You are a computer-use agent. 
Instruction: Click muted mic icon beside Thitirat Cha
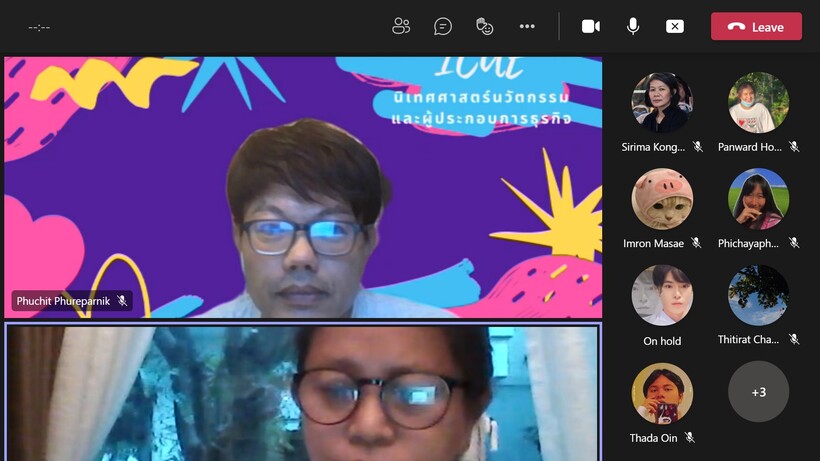point(794,339)
